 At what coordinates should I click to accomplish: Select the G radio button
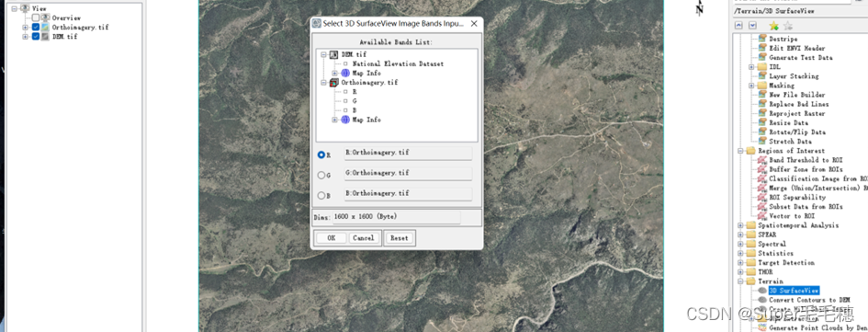tap(321, 175)
